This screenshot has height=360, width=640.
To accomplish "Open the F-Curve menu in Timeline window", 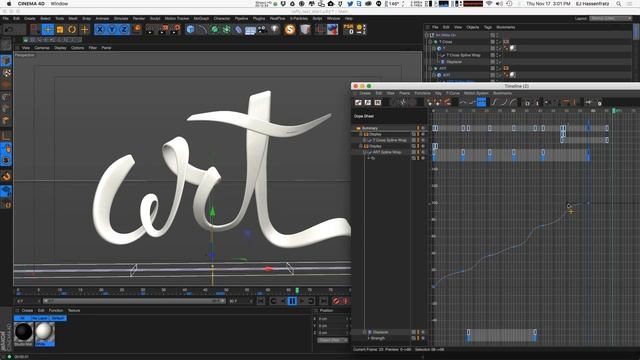I will 452,93.
